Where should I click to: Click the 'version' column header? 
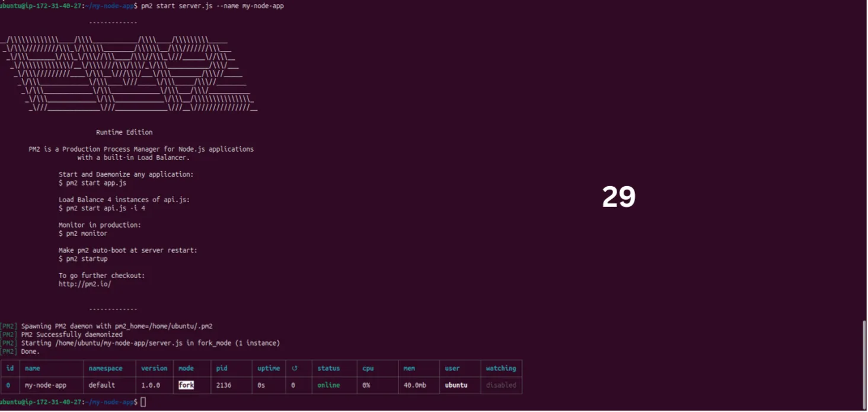(154, 368)
